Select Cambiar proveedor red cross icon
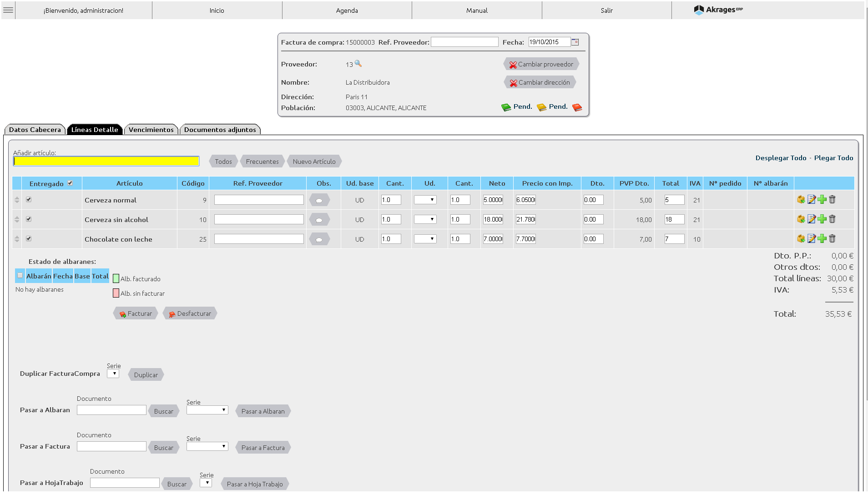 coord(513,64)
